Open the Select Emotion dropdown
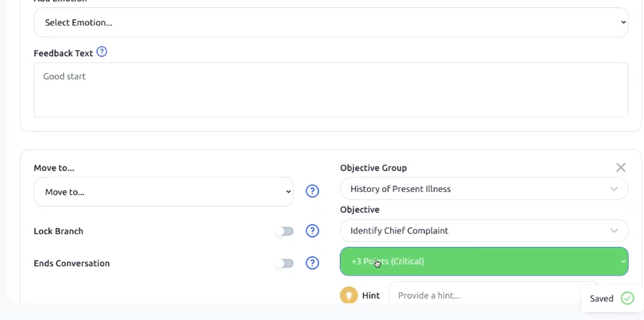The width and height of the screenshot is (644, 320). 330,23
